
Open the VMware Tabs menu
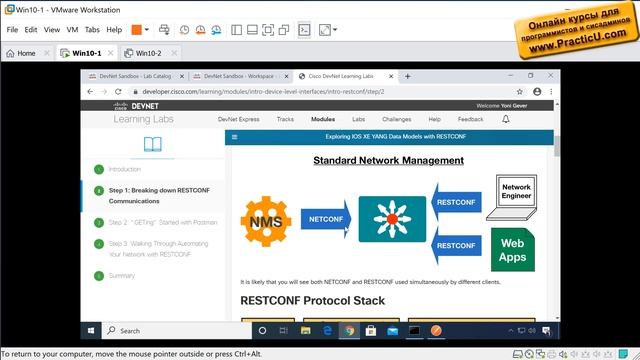pos(92,30)
